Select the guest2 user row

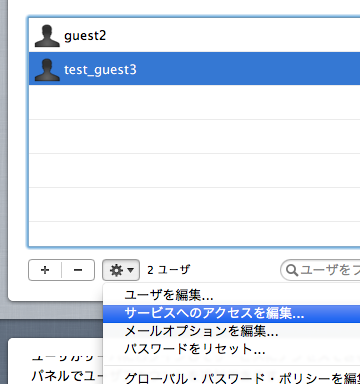click(x=194, y=35)
